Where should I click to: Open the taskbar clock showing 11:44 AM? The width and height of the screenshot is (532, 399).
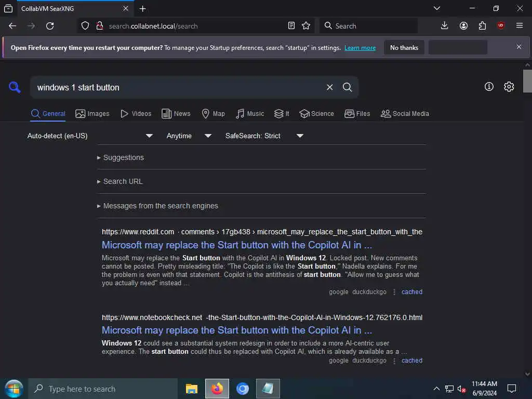pyautogui.click(x=485, y=389)
